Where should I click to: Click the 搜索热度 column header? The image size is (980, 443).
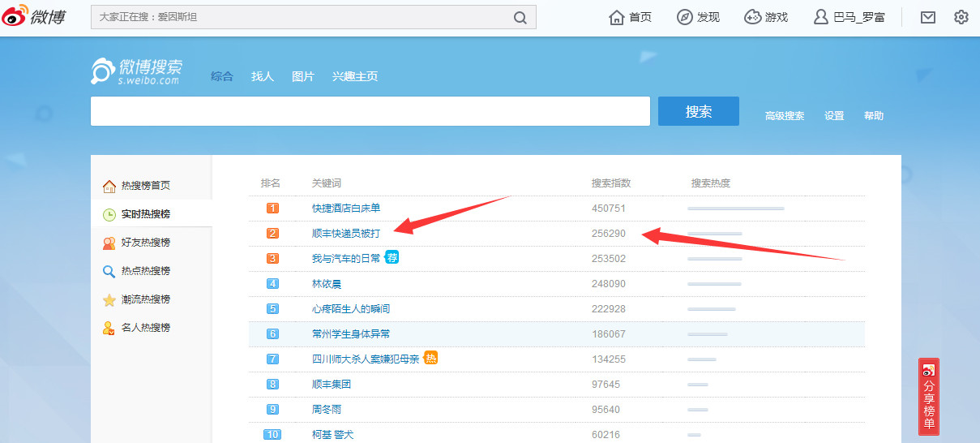(711, 183)
